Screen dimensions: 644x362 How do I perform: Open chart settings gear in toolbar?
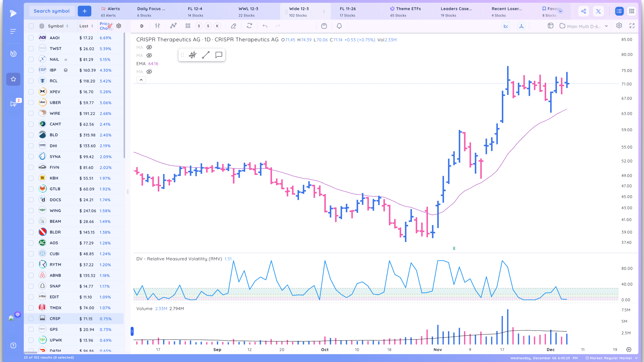619,26
